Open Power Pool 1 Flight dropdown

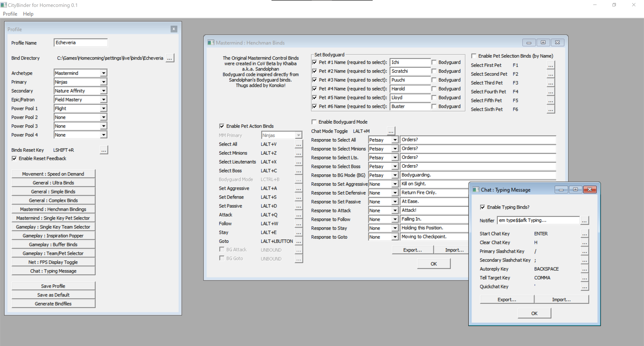pyautogui.click(x=103, y=108)
